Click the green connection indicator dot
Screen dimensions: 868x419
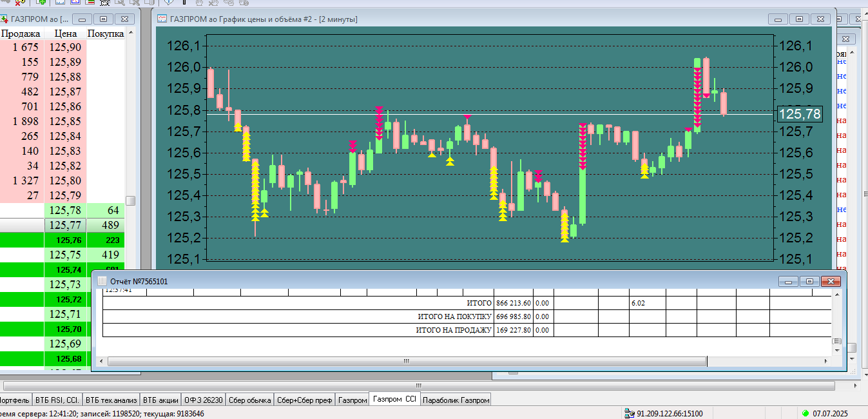tap(805, 413)
